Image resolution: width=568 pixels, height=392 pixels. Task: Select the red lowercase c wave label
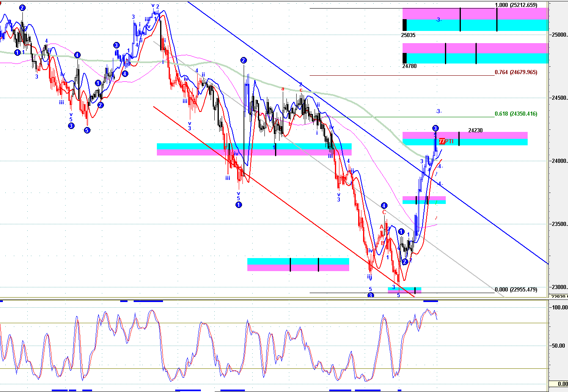click(x=301, y=90)
